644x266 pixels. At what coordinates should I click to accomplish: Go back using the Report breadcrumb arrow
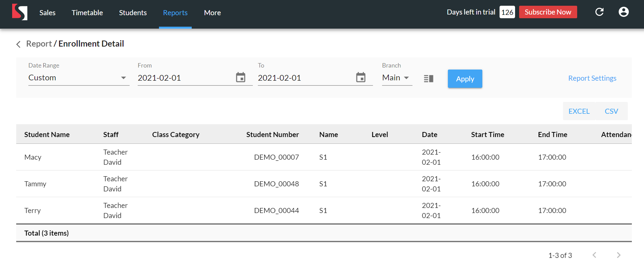(19, 44)
